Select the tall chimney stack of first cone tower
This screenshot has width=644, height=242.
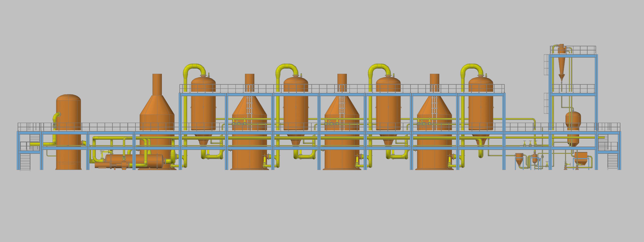click(157, 84)
